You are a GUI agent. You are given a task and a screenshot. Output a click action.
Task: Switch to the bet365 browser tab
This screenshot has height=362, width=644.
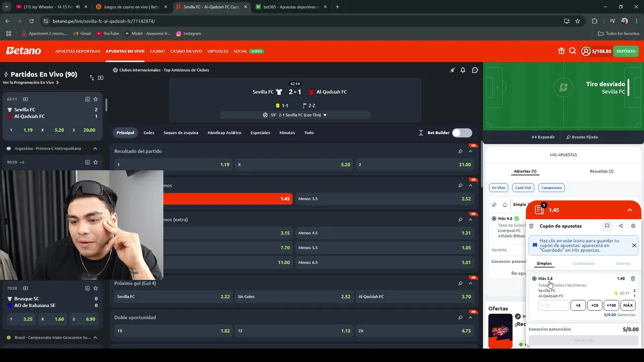tap(291, 7)
